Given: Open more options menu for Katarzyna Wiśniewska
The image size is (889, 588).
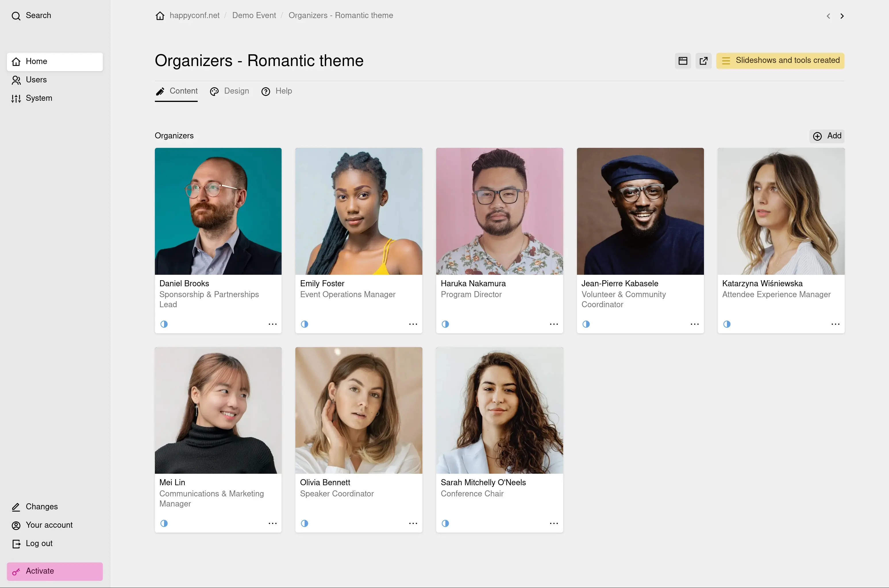Looking at the screenshot, I should pyautogui.click(x=835, y=324).
